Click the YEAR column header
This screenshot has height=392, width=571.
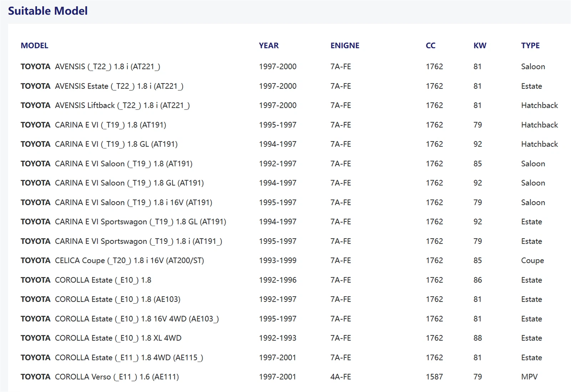(x=269, y=46)
